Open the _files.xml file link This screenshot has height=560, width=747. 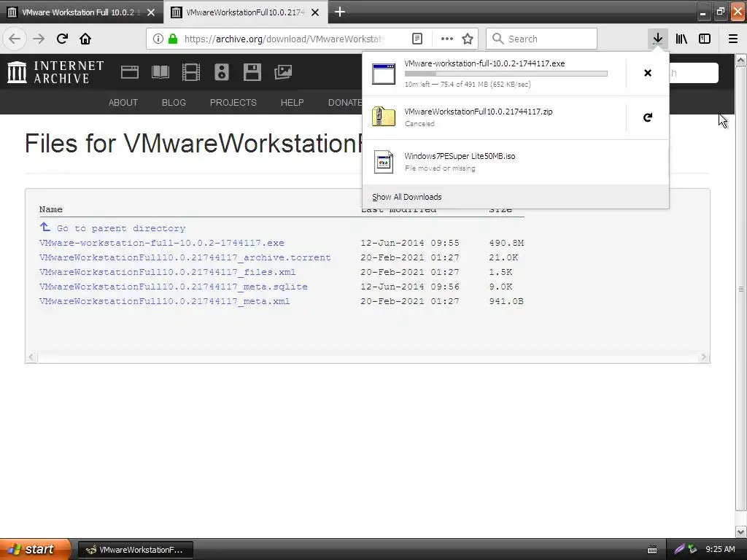[167, 272]
